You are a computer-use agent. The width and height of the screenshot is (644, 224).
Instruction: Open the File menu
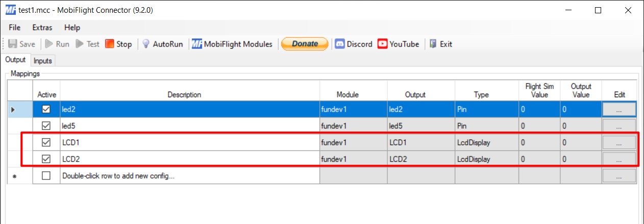click(x=15, y=28)
